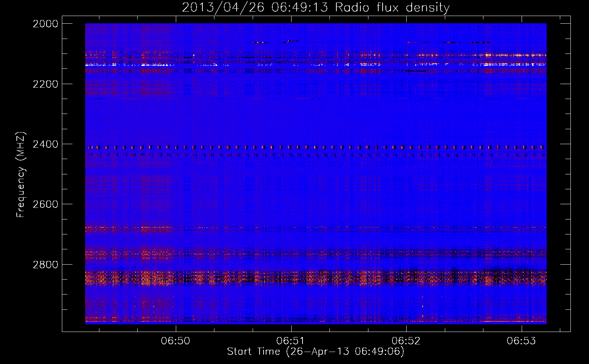The height and width of the screenshot is (364, 589).
Task: Click the "Frequency (MHZ)" y-axis label
Action: point(21,175)
